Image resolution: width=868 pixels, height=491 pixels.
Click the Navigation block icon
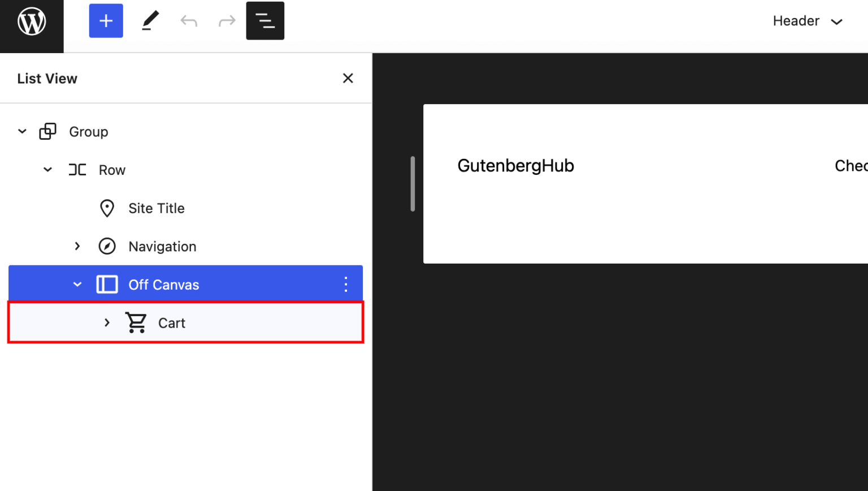coord(107,246)
